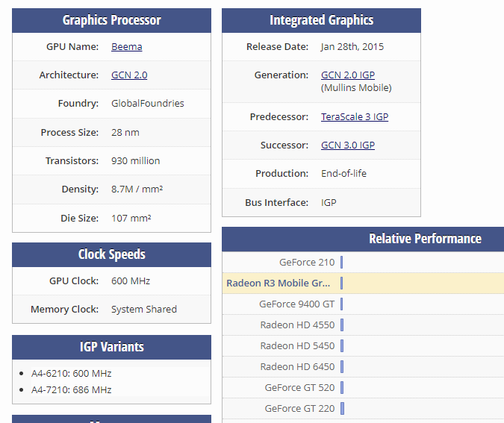Click the Bus Interface: label

(277, 203)
